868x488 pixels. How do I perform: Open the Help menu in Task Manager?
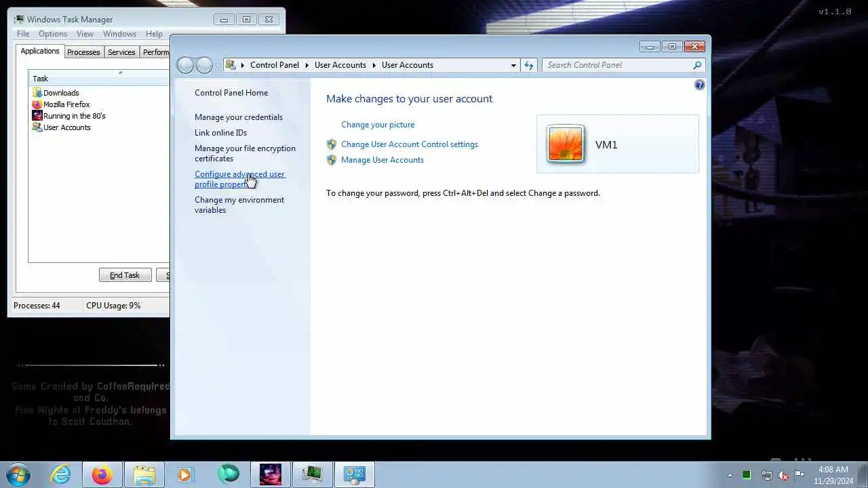(x=154, y=34)
